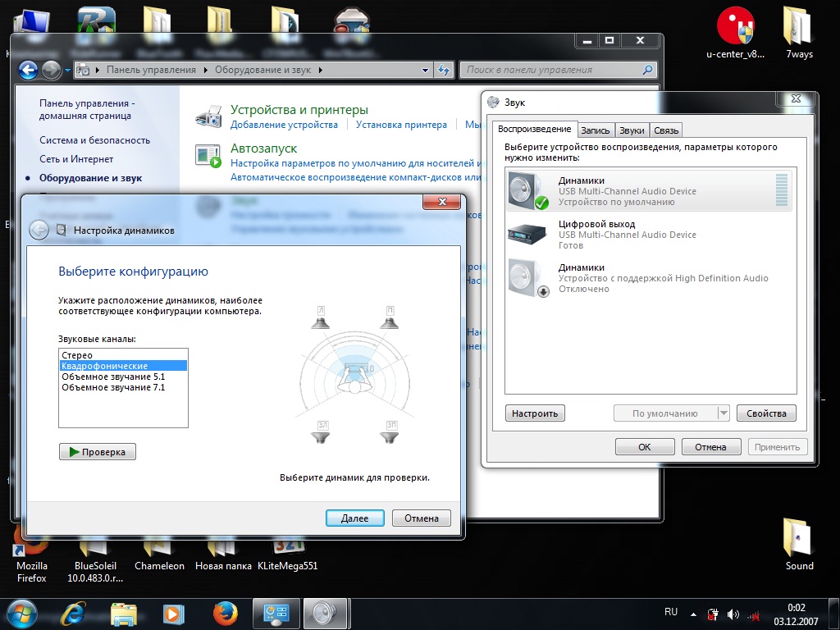
Task: Click the Далее button
Action: coord(354,518)
